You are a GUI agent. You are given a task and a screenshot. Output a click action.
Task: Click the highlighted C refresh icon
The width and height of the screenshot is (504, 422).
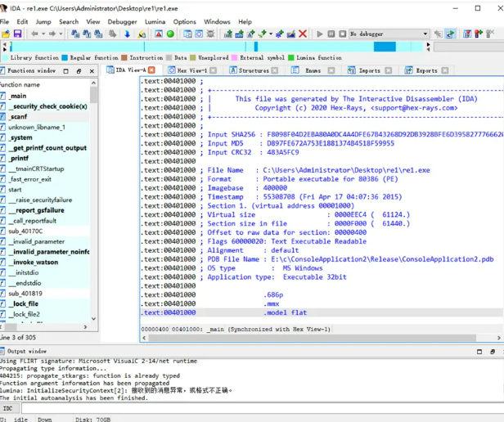(450, 34)
